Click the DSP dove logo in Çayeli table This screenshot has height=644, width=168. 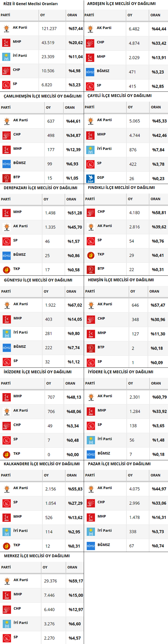90,179
